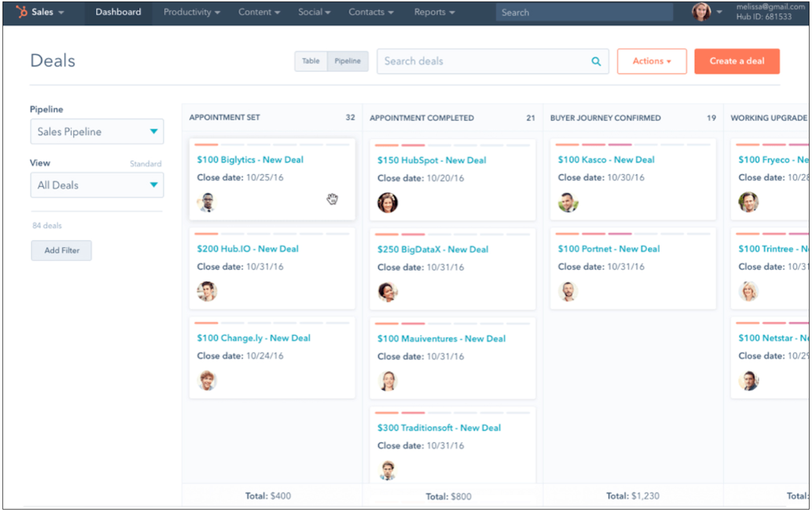Screen dimensions: 812x511
Task: Open the $100 Change.ly - New Deal link
Action: click(254, 338)
